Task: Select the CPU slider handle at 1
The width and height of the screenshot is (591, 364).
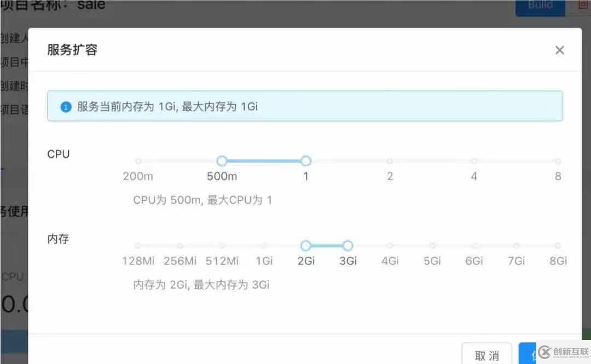Action: point(306,161)
